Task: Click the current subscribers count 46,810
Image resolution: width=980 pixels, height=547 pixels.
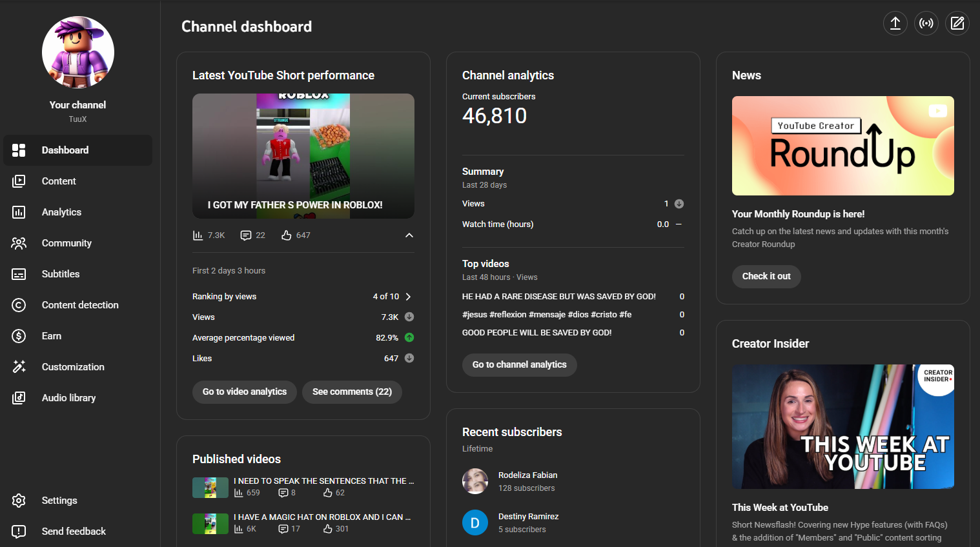Action: 495,116
